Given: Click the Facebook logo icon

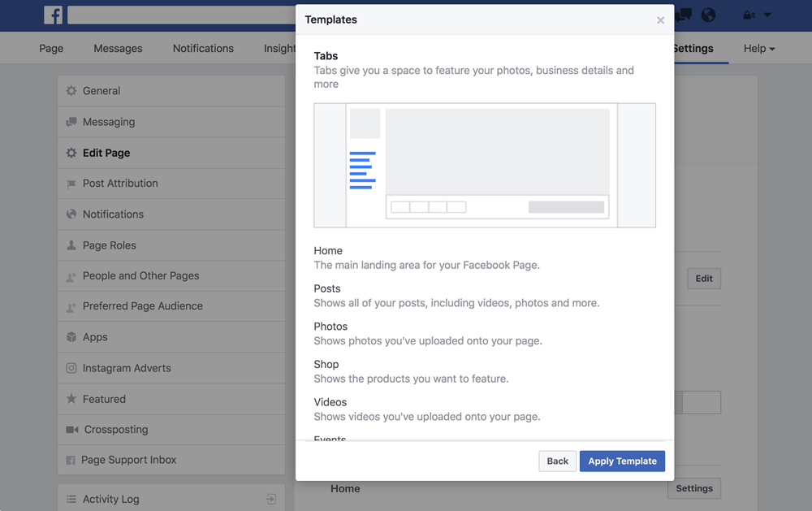Looking at the screenshot, I should click(x=53, y=15).
